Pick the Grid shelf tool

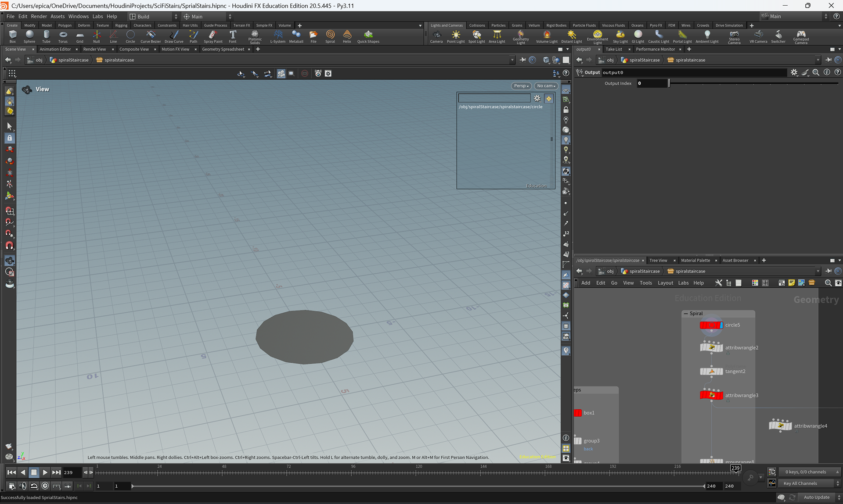[x=80, y=36]
